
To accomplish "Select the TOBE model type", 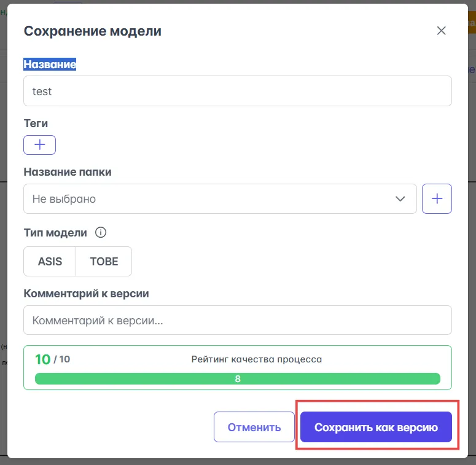I will [104, 261].
